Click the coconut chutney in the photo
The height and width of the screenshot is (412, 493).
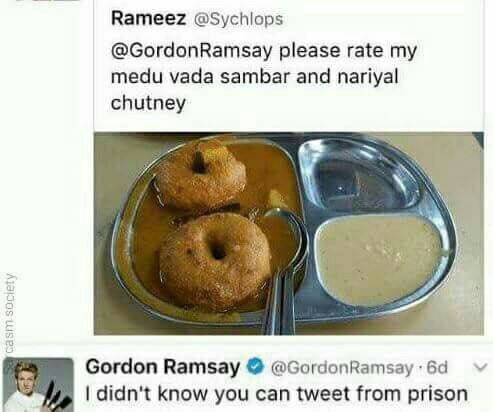(x=378, y=259)
